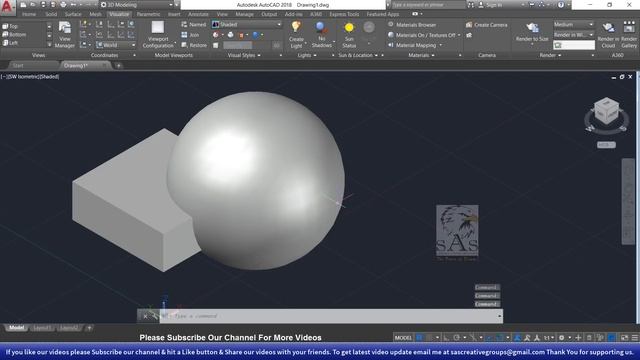Open the AutoCAD application menu logo
This screenshot has height=360, width=640.
point(7,7)
